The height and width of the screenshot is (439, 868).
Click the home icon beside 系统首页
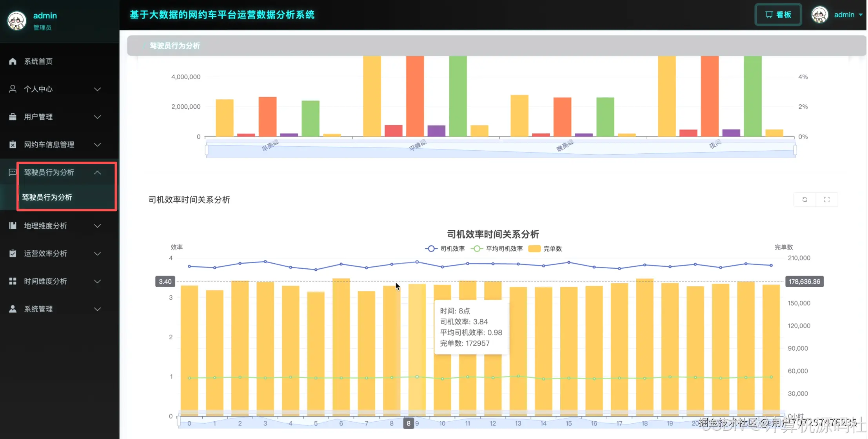(13, 61)
